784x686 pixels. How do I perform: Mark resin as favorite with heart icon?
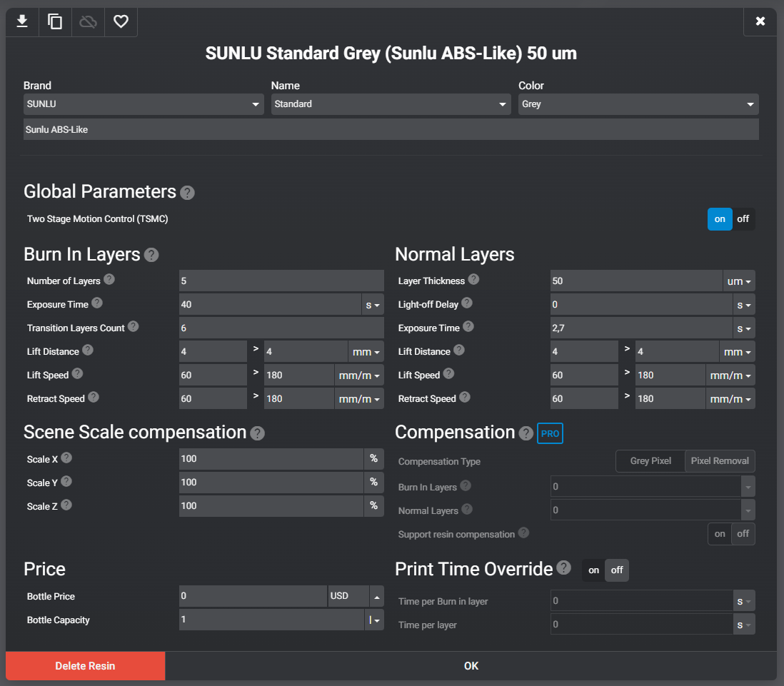coord(121,22)
